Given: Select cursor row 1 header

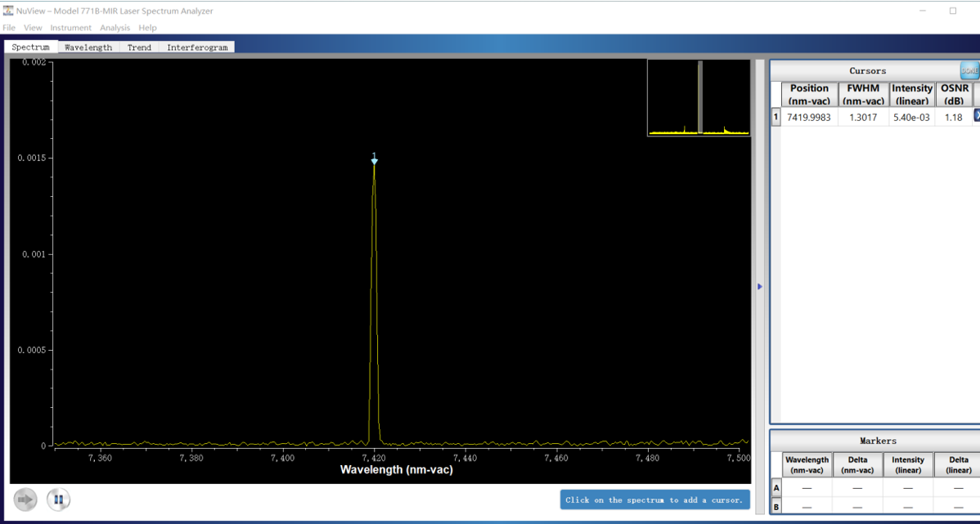Looking at the screenshot, I should 776,117.
